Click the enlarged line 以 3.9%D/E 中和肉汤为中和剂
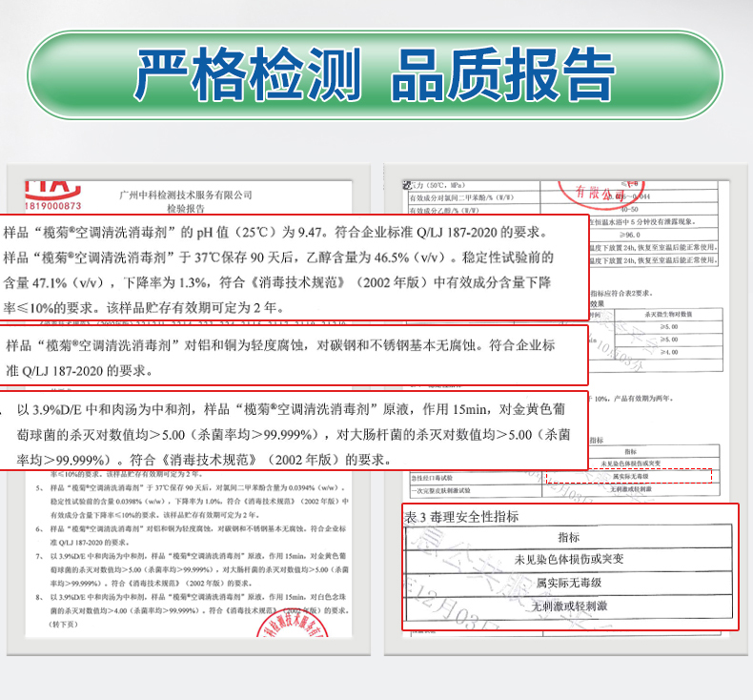Image resolution: width=753 pixels, height=700 pixels. pos(291,409)
